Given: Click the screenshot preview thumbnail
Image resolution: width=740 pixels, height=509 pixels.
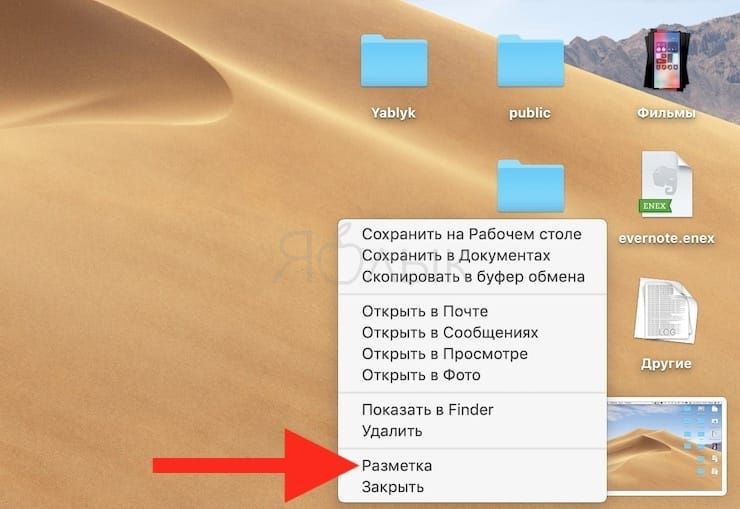Looking at the screenshot, I should click(665, 446).
